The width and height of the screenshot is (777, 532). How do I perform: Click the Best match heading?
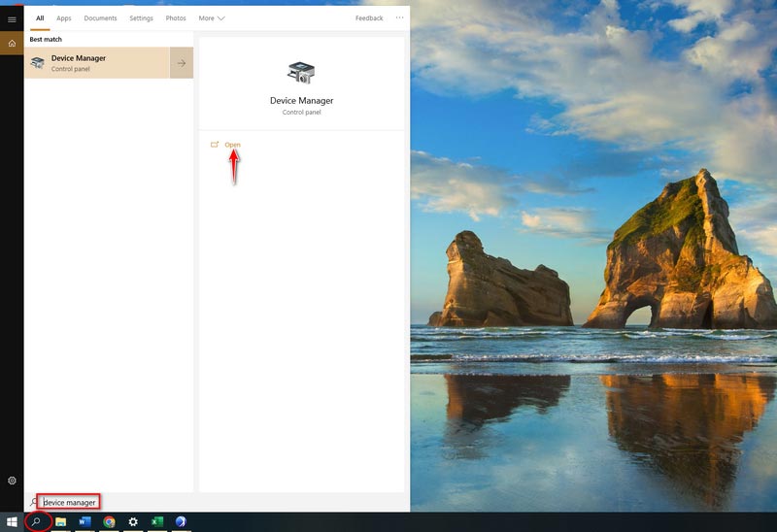(46, 39)
